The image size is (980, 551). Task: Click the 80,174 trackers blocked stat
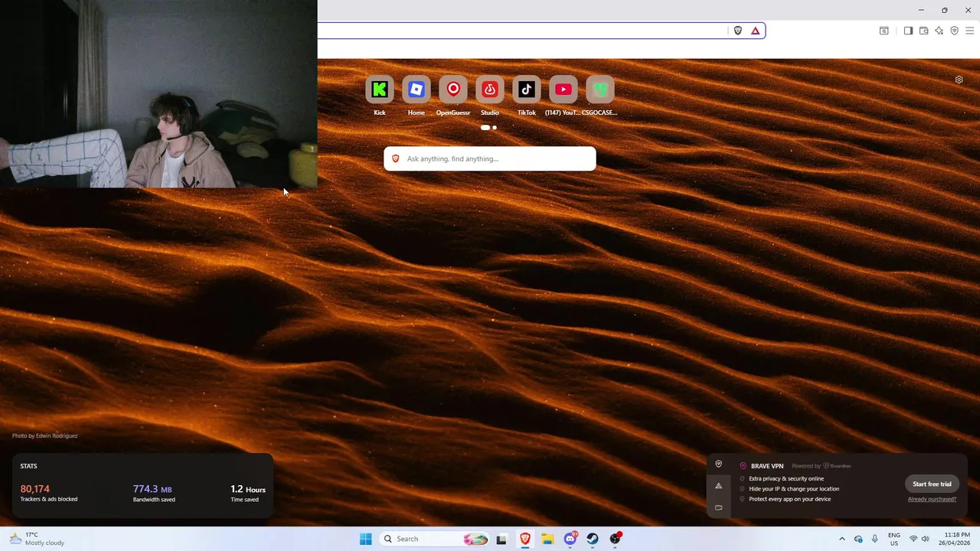(x=48, y=493)
